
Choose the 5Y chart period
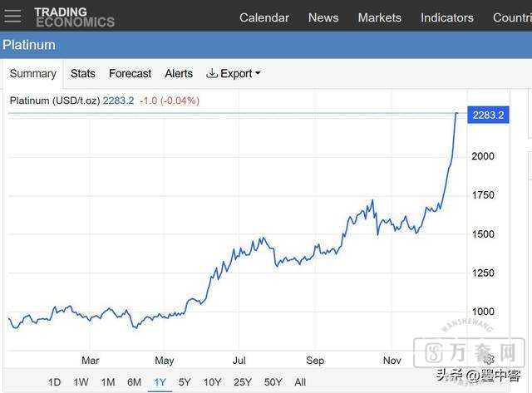tap(185, 382)
